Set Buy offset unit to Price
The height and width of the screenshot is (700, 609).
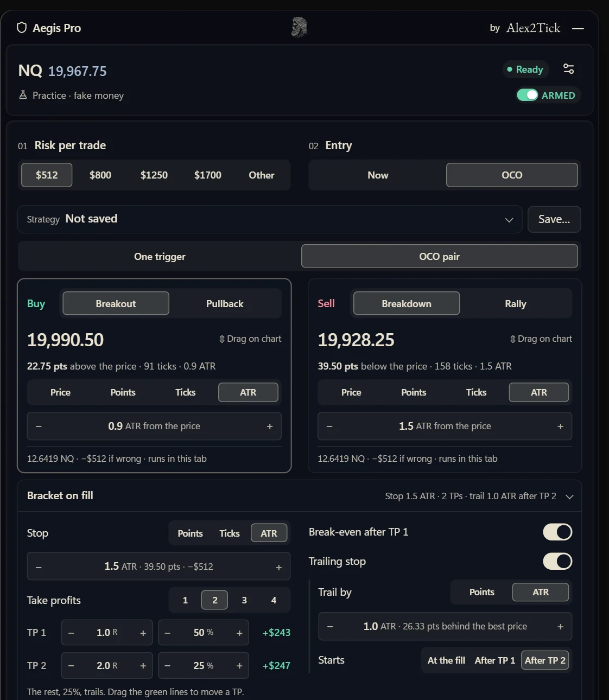(x=60, y=392)
